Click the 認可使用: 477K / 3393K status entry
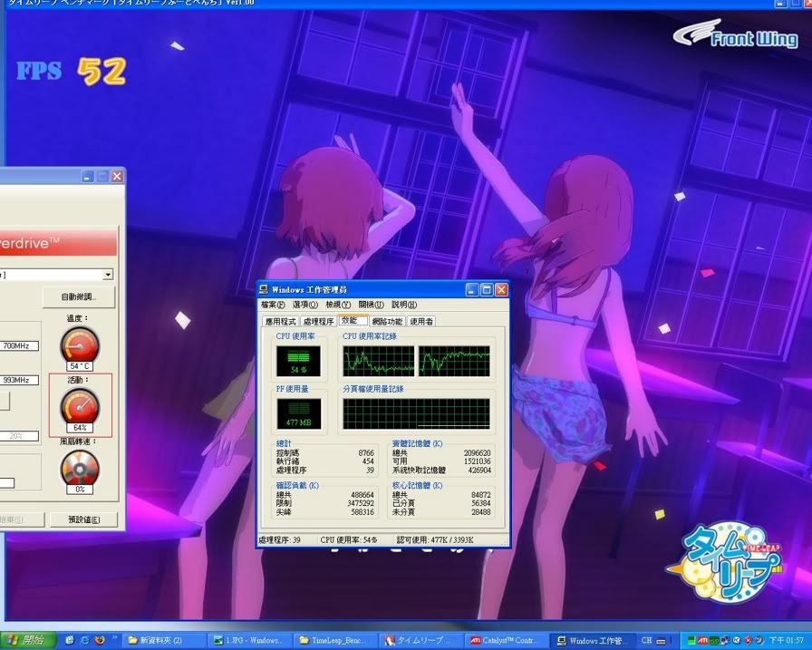The image size is (812, 650). click(435, 539)
